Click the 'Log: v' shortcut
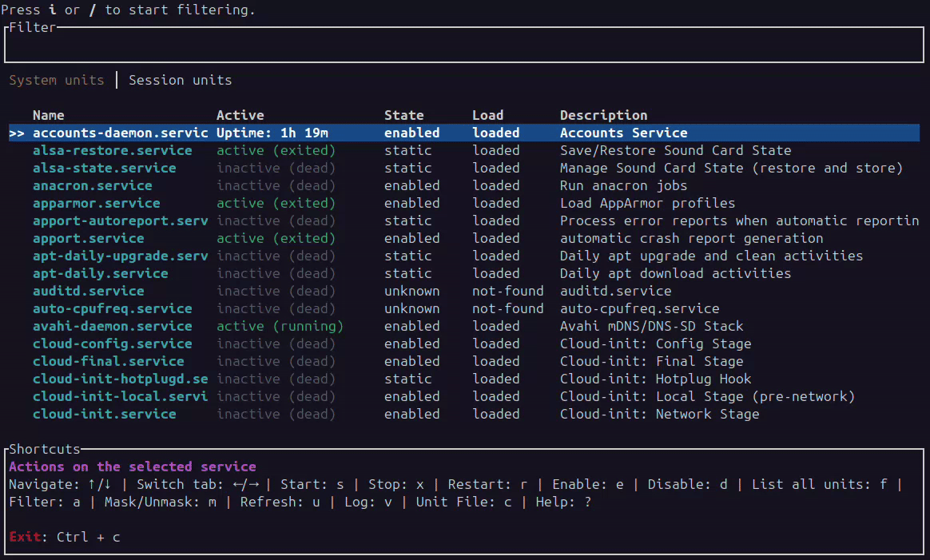Image resolution: width=930 pixels, height=560 pixels. (x=372, y=502)
